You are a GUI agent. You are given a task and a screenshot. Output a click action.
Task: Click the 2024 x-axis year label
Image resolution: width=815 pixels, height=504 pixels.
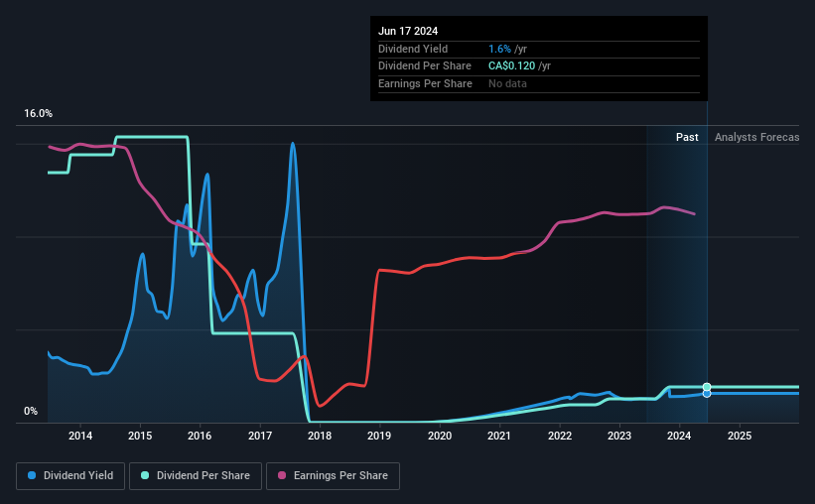(x=679, y=436)
